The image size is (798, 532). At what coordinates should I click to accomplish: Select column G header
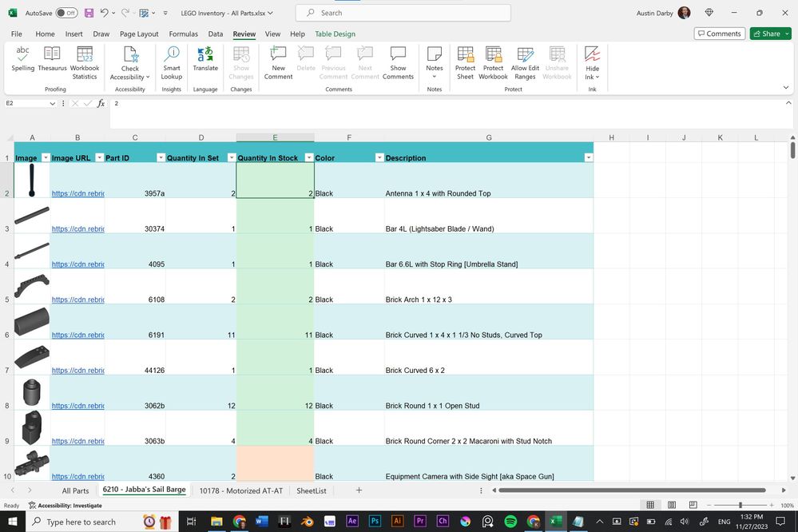click(489, 137)
